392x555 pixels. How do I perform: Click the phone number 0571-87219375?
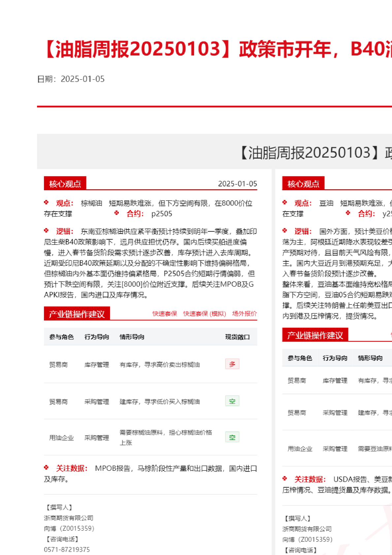(x=67, y=549)
